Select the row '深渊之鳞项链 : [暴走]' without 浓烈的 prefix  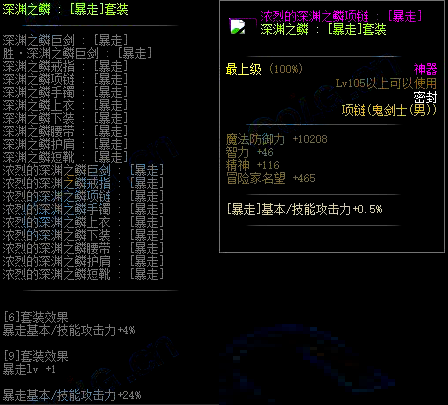pos(65,79)
